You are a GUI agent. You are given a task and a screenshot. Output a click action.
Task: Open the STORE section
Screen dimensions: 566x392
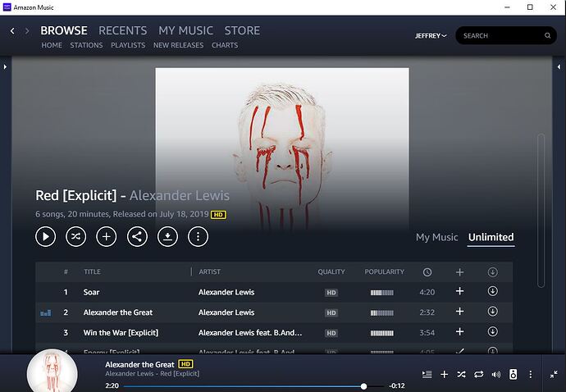242,30
